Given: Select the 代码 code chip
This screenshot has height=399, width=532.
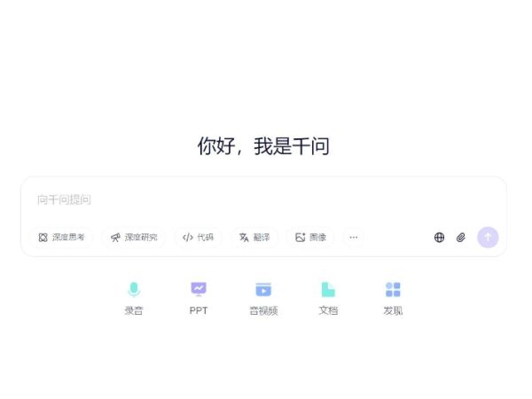Looking at the screenshot, I should click(198, 238).
